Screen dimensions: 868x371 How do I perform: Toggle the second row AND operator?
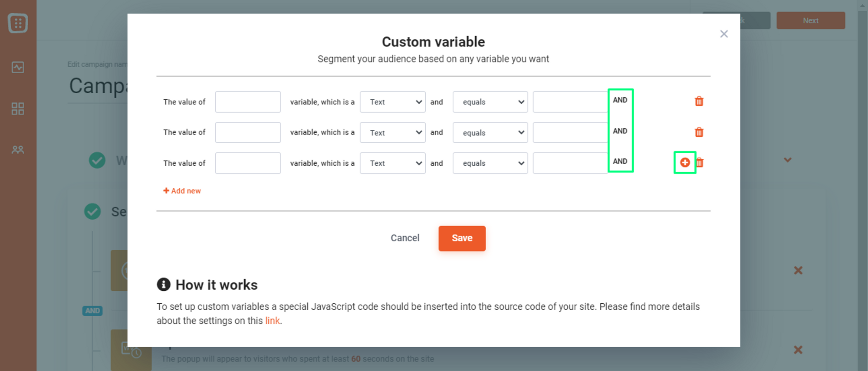pyautogui.click(x=620, y=131)
